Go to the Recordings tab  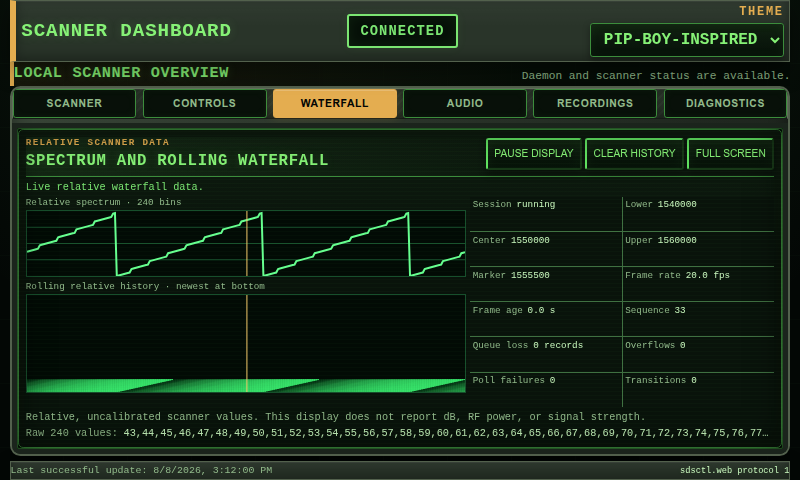point(595,104)
